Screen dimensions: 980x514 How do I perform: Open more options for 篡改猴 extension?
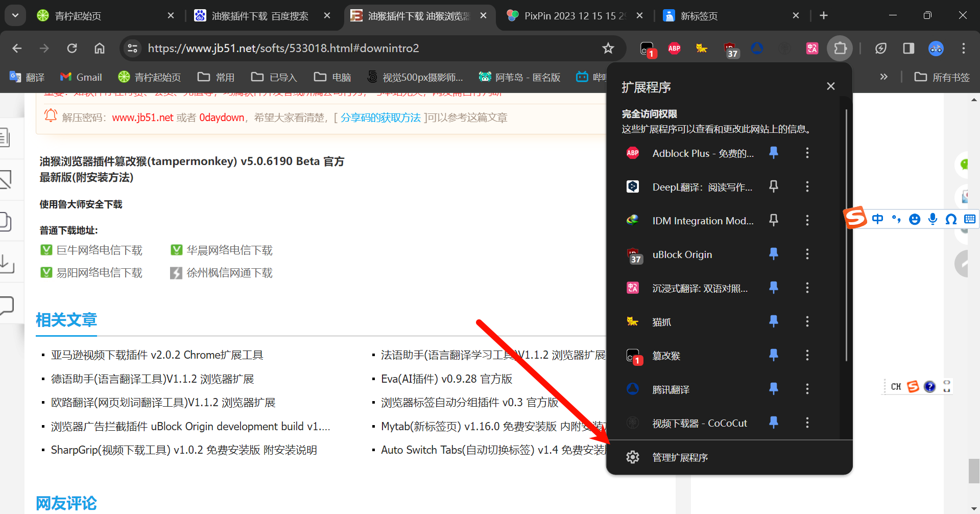(x=807, y=355)
